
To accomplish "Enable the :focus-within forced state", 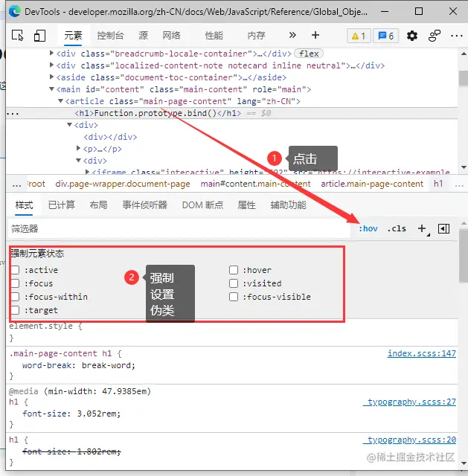I will pos(15,297).
